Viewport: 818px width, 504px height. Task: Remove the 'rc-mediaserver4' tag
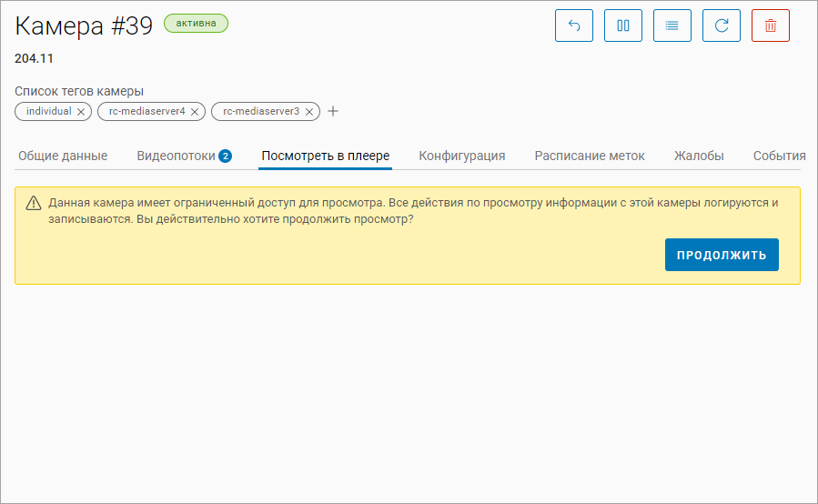click(195, 112)
